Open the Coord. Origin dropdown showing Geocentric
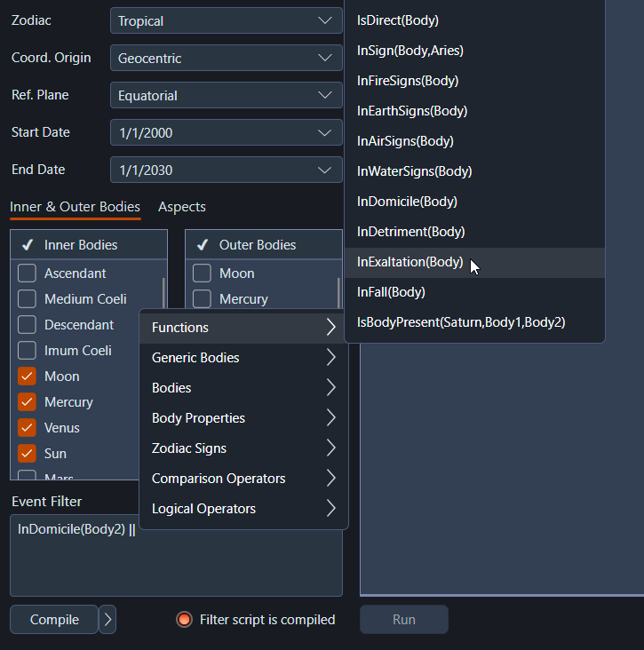Image resolution: width=644 pixels, height=650 pixels. pos(226,58)
